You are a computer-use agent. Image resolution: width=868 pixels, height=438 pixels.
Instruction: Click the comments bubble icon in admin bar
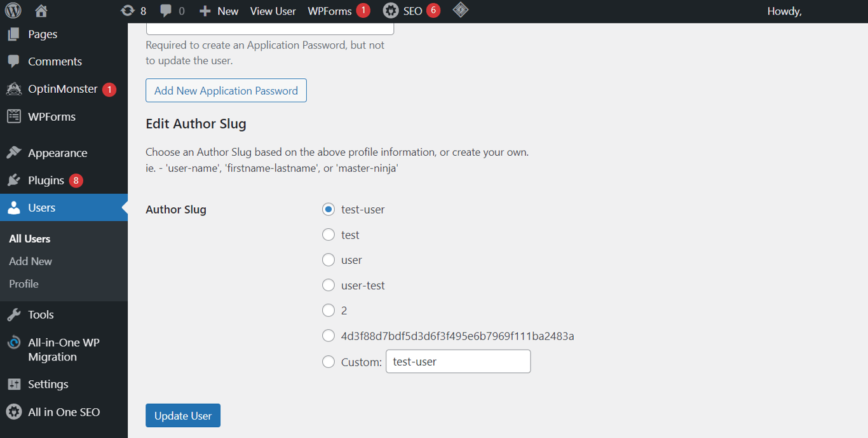pyautogui.click(x=166, y=10)
